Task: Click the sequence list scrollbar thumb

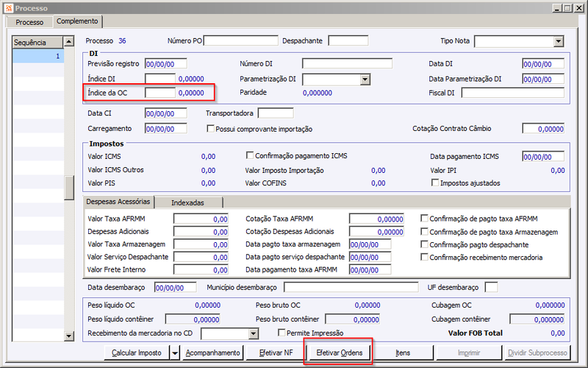Action: pos(69,188)
